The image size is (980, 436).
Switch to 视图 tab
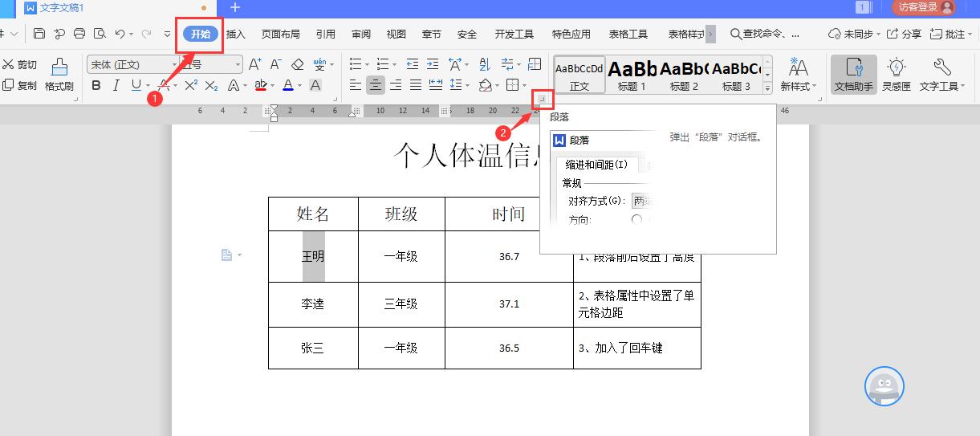(396, 34)
